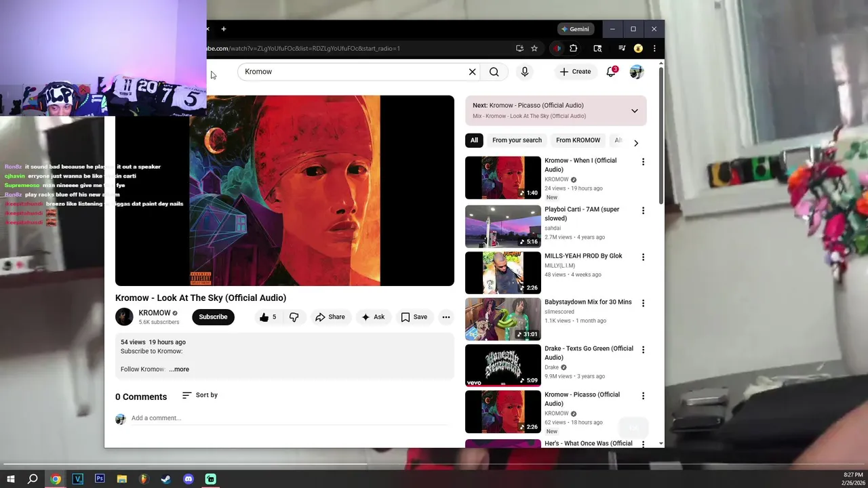Select the From your search chip
This screenshot has height=488, width=868.
[x=517, y=140]
